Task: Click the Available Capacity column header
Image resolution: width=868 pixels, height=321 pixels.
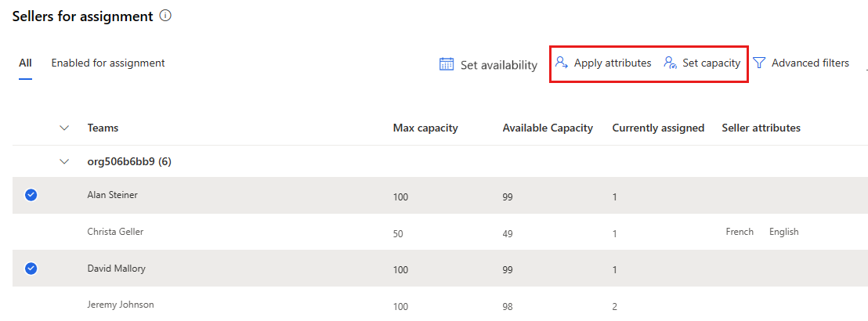Action: pos(548,128)
